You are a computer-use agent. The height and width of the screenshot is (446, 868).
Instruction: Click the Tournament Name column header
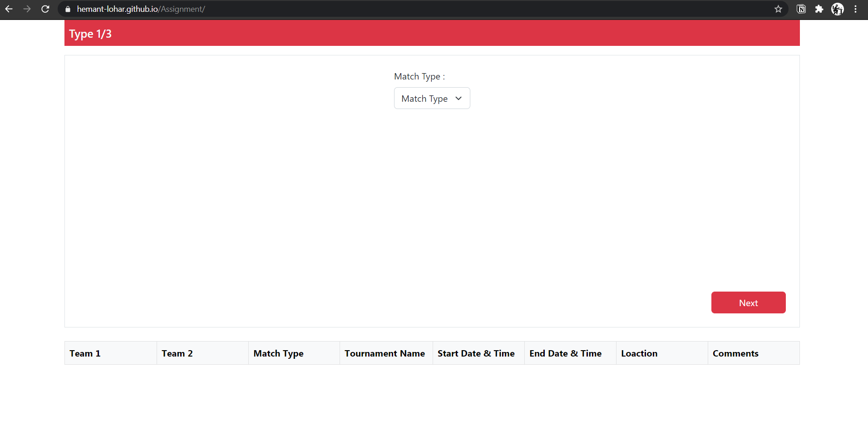(386, 353)
